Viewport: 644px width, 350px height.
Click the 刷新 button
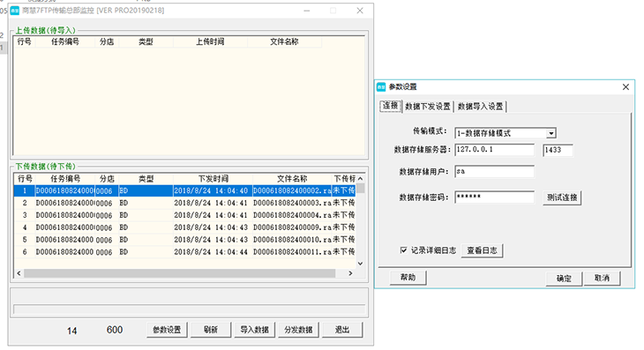pyautogui.click(x=211, y=330)
